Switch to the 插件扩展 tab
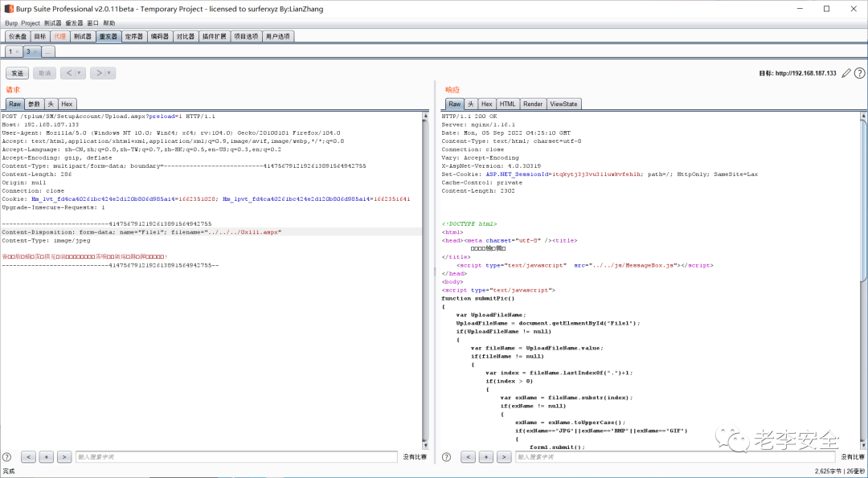This screenshot has height=478, width=868. point(215,36)
